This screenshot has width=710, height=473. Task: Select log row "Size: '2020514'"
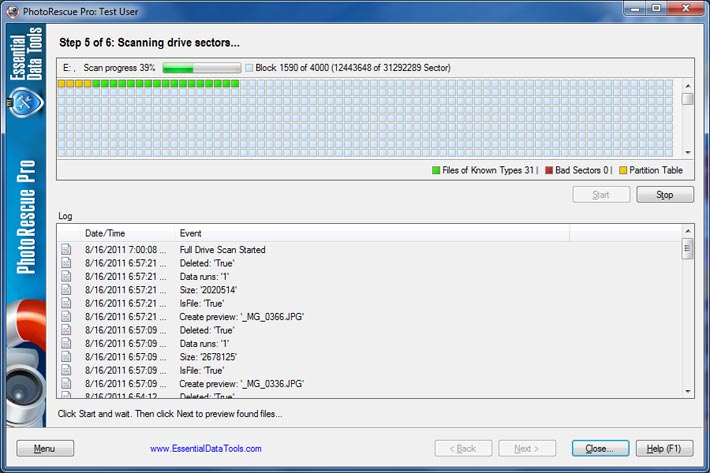(369, 290)
